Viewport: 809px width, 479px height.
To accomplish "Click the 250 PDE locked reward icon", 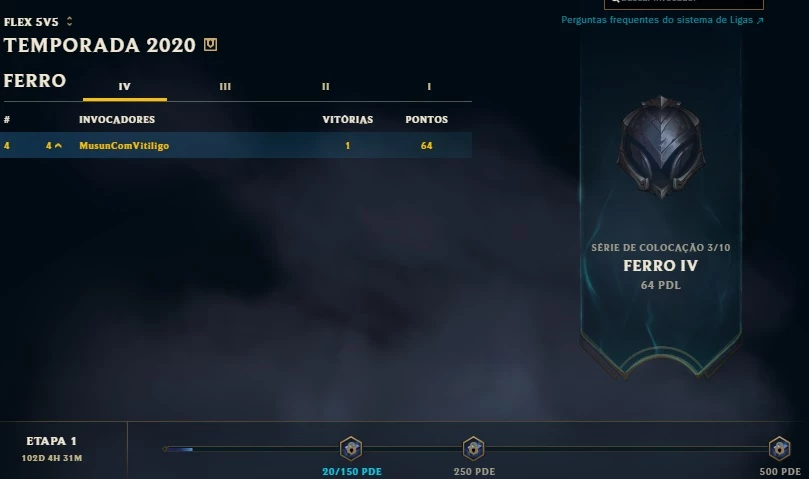I will pyautogui.click(x=473, y=448).
